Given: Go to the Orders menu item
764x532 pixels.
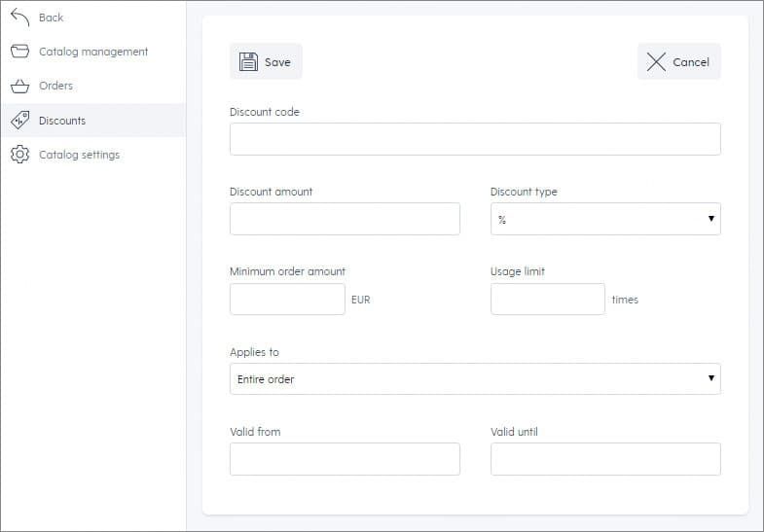Looking at the screenshot, I should pos(56,86).
